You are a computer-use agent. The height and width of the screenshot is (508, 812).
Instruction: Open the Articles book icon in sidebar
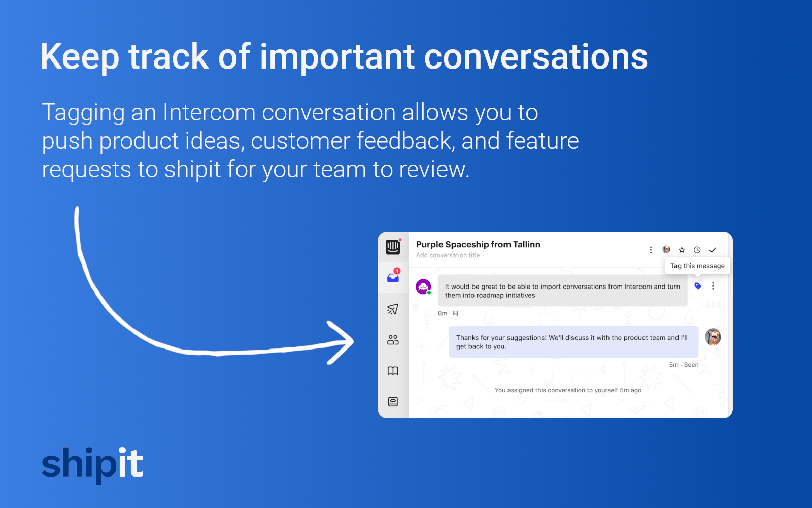(393, 370)
